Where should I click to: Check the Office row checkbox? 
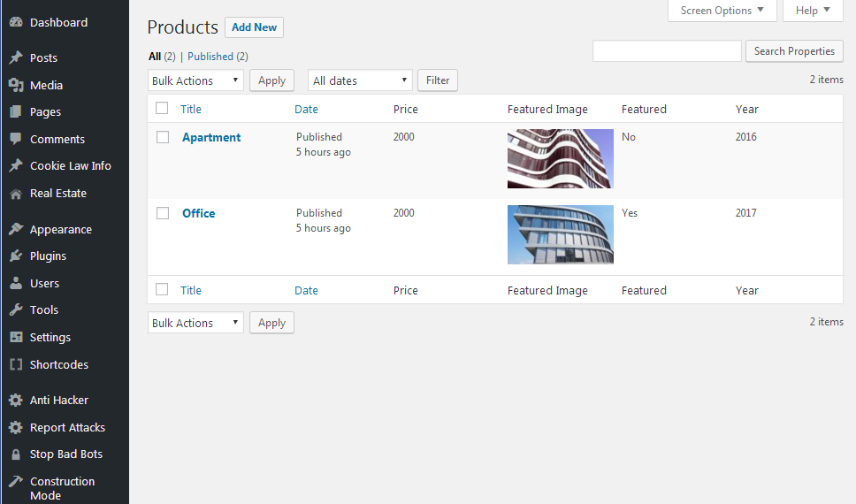(x=163, y=213)
